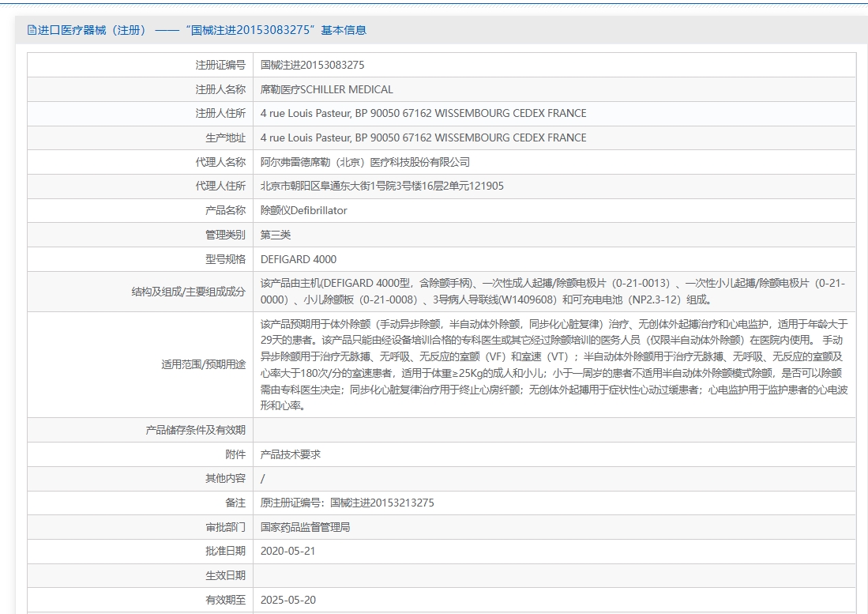Click registration number value 国械注进20153083275
Image resolution: width=868 pixels, height=614 pixels.
(x=312, y=65)
